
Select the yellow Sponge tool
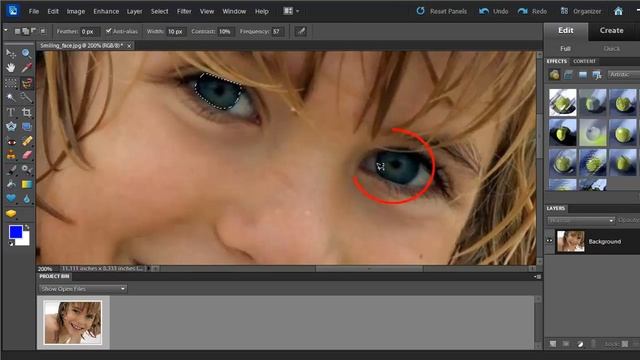[x=11, y=213]
